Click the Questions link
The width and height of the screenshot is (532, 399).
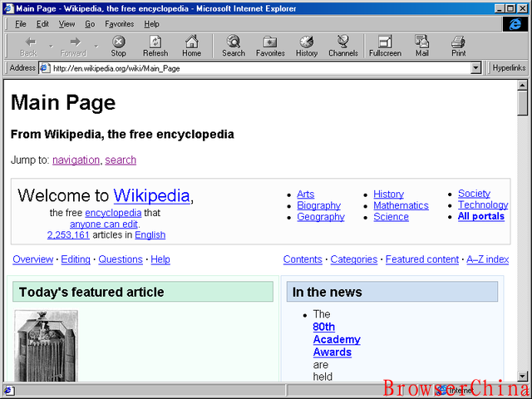coord(121,259)
